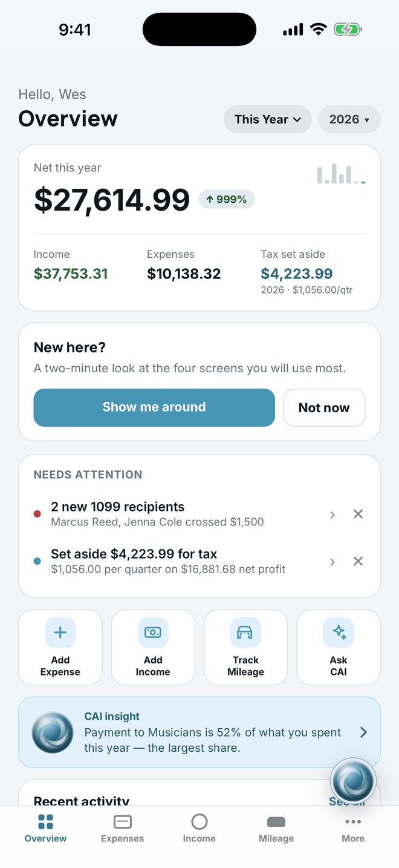Dismiss the 1099 recipients alert
399x868 pixels.
[x=358, y=514]
